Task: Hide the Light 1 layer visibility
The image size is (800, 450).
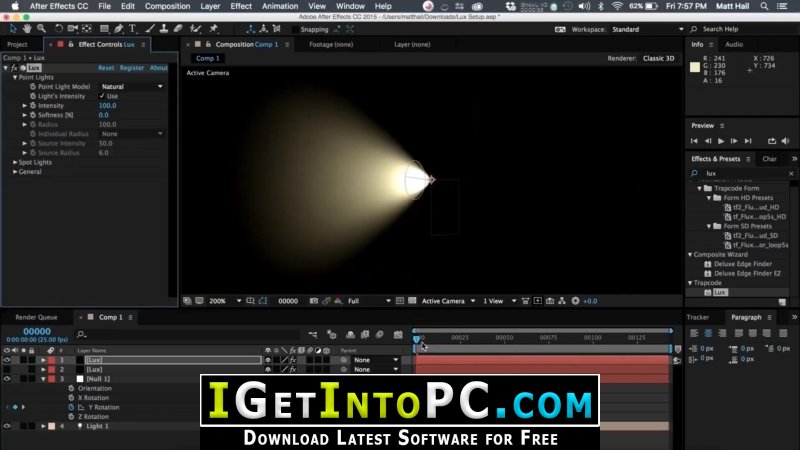Action: tap(7, 426)
